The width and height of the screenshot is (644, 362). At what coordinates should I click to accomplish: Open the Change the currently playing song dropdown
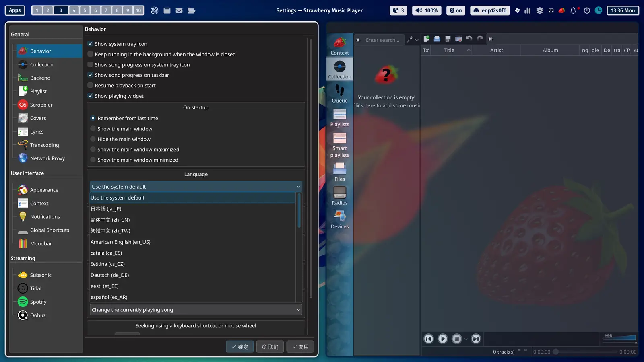click(196, 310)
